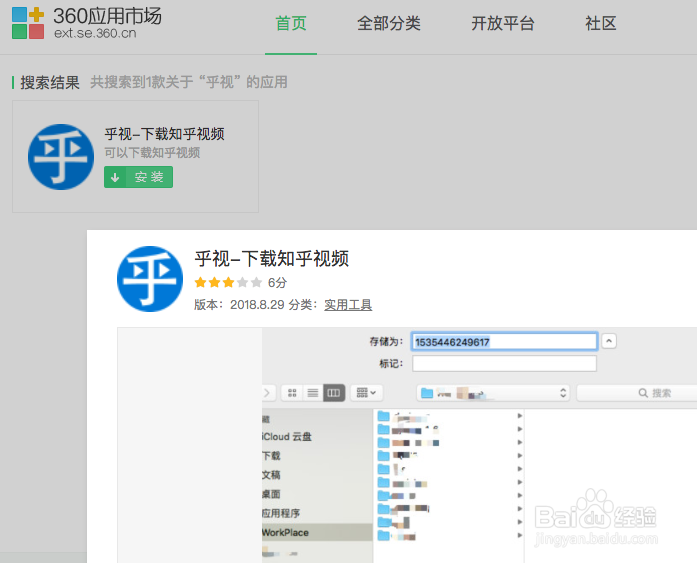The height and width of the screenshot is (563, 697).
Task: Click the last folder icon in list
Action: (x=383, y=535)
